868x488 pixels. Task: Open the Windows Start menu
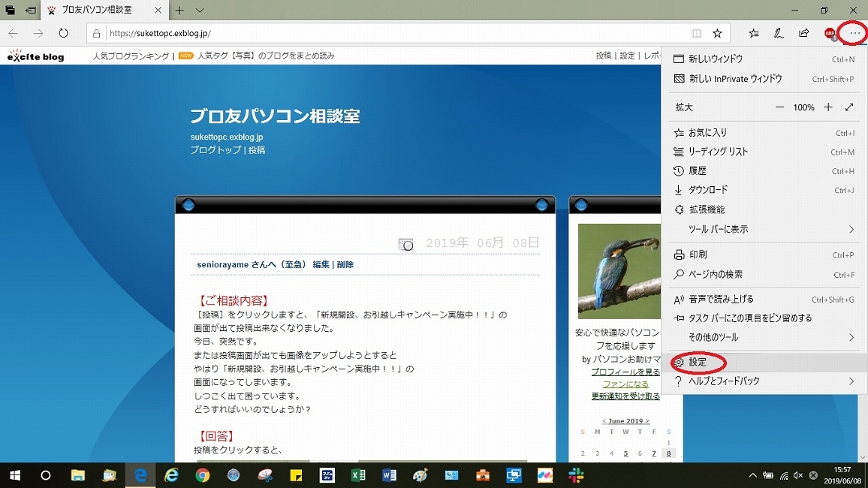(15, 475)
